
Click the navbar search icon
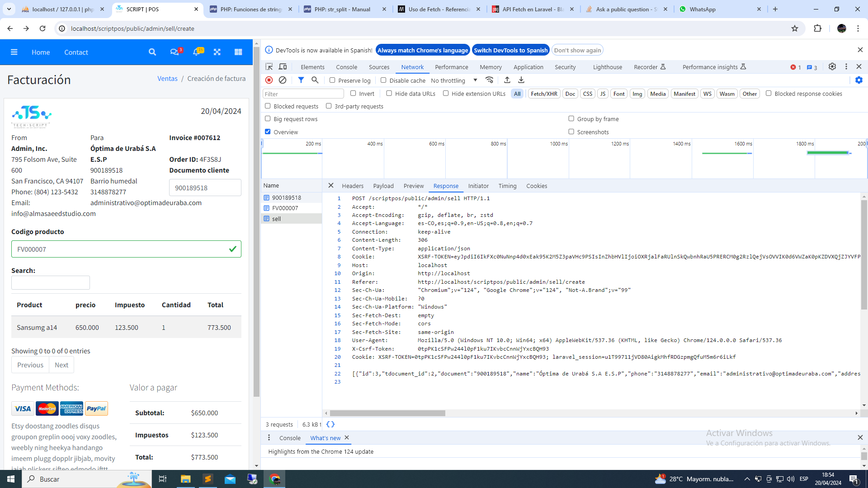pyautogui.click(x=152, y=52)
